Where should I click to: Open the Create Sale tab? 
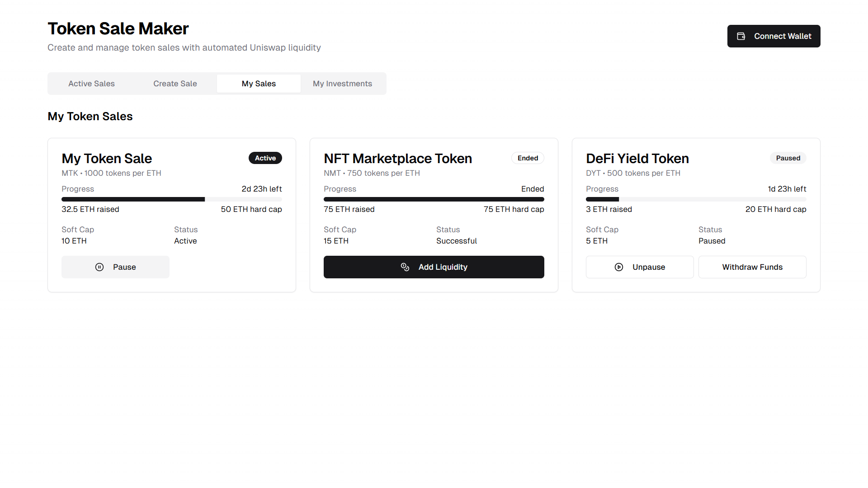(175, 84)
